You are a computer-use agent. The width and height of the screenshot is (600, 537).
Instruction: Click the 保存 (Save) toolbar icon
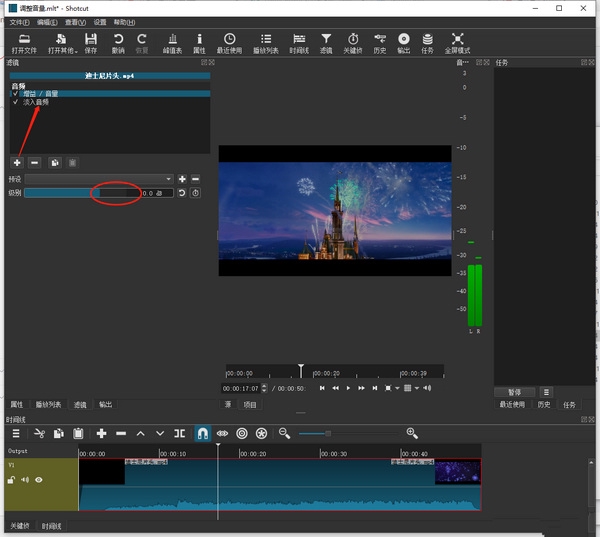[x=91, y=39]
